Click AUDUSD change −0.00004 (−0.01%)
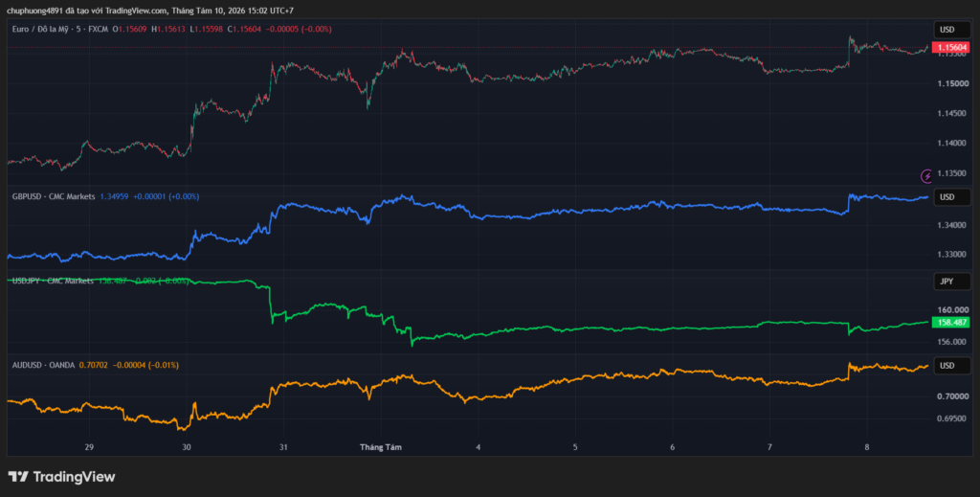Image resolution: width=980 pixels, height=497 pixels. (145, 365)
